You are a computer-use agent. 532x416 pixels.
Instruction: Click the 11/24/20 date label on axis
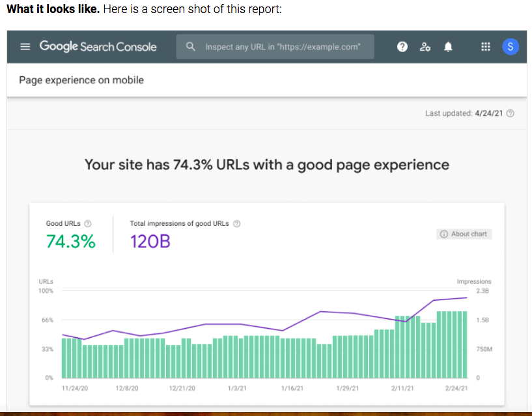[74, 388]
